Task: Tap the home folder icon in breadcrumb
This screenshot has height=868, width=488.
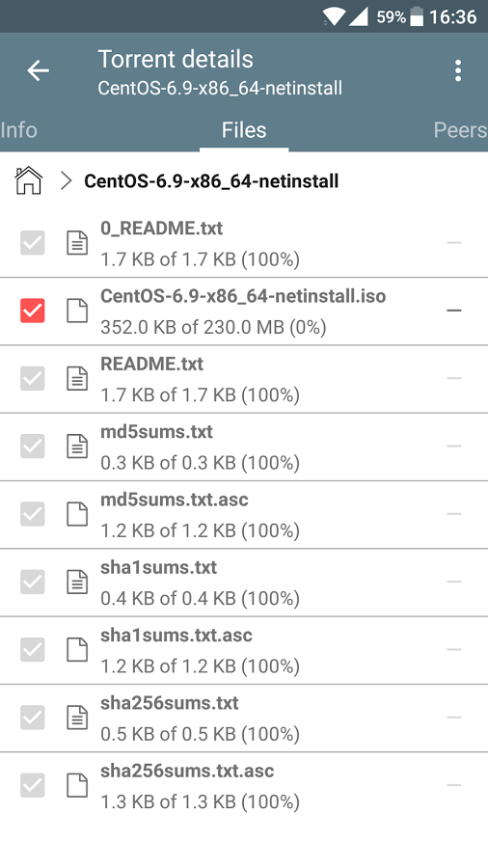Action: click(29, 181)
